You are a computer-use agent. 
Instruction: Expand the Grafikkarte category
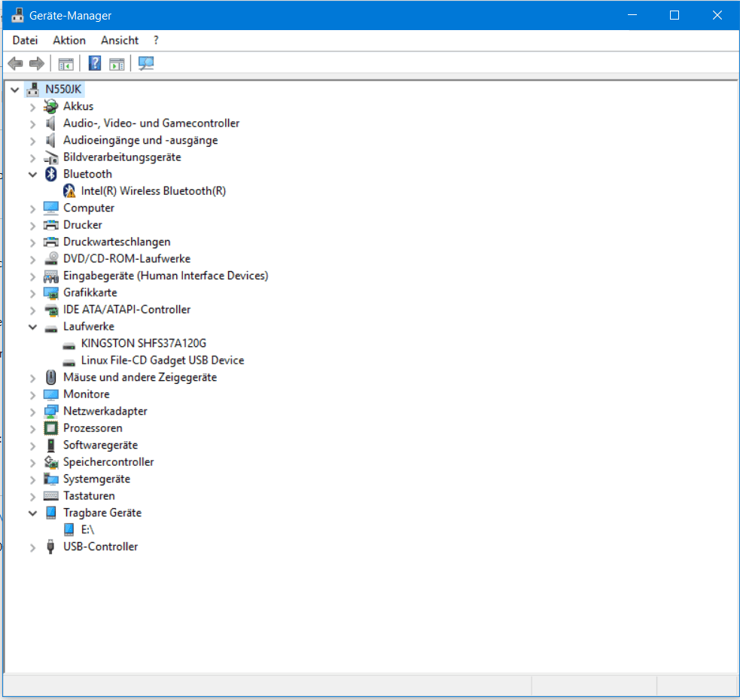(32, 294)
